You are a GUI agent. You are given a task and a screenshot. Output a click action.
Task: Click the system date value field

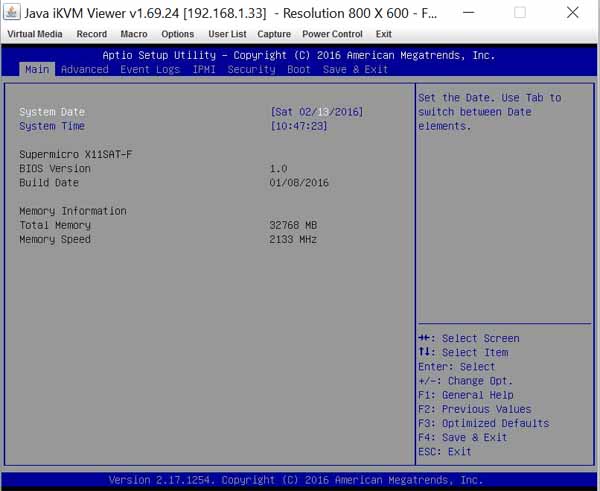(317, 112)
